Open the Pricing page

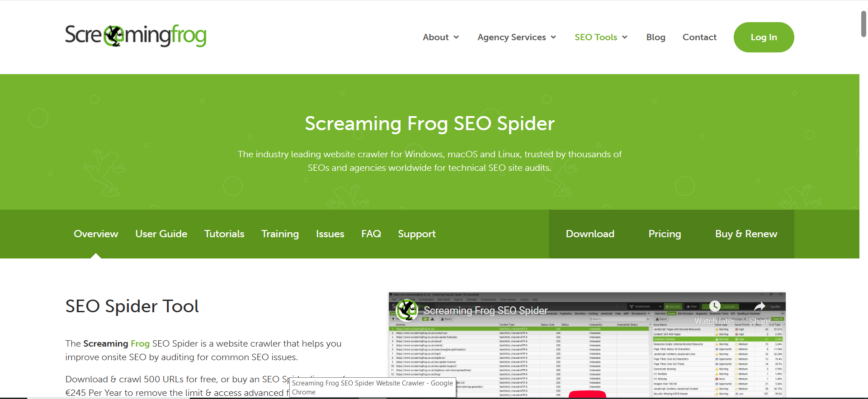[x=665, y=234]
